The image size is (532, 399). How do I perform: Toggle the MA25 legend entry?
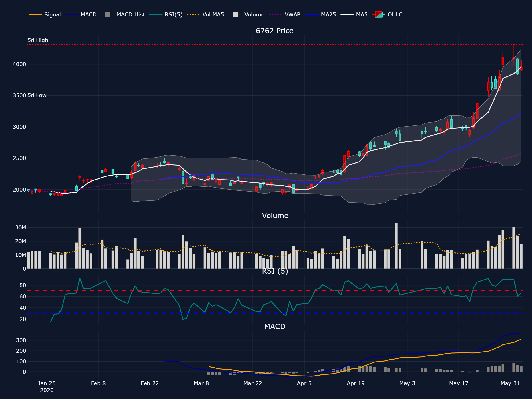[x=321, y=14]
